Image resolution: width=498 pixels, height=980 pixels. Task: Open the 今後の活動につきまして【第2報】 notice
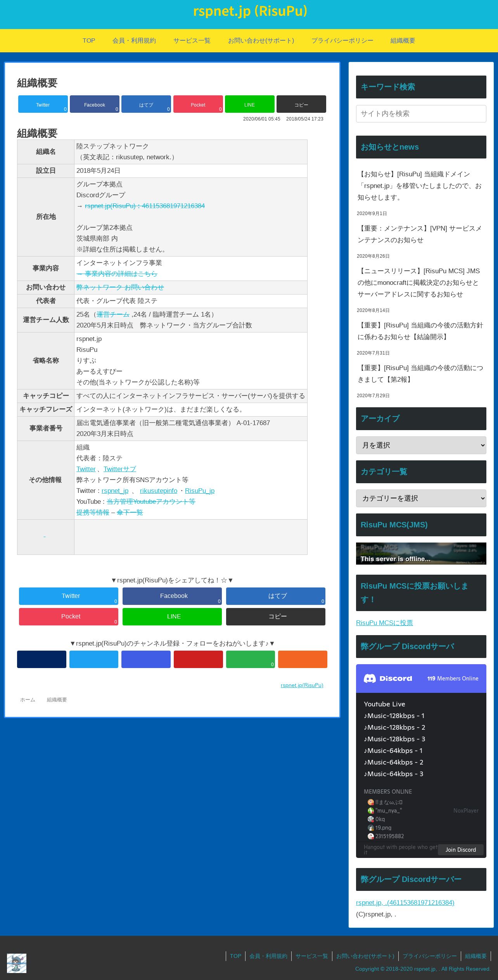coord(420,374)
